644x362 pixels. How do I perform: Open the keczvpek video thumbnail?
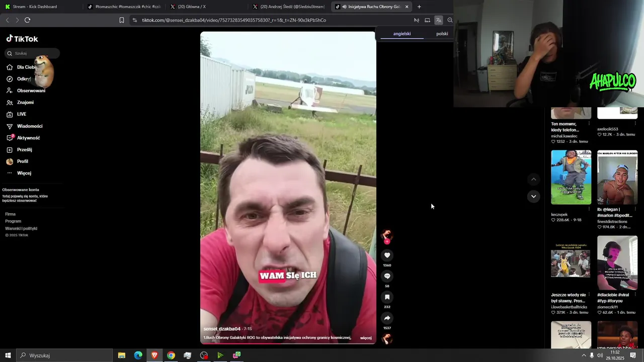tap(571, 177)
